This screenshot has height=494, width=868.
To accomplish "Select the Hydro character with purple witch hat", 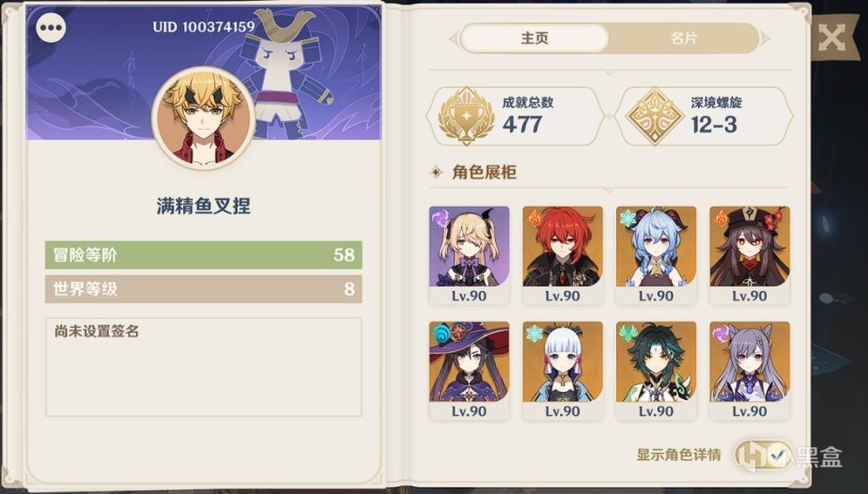I will tap(469, 371).
